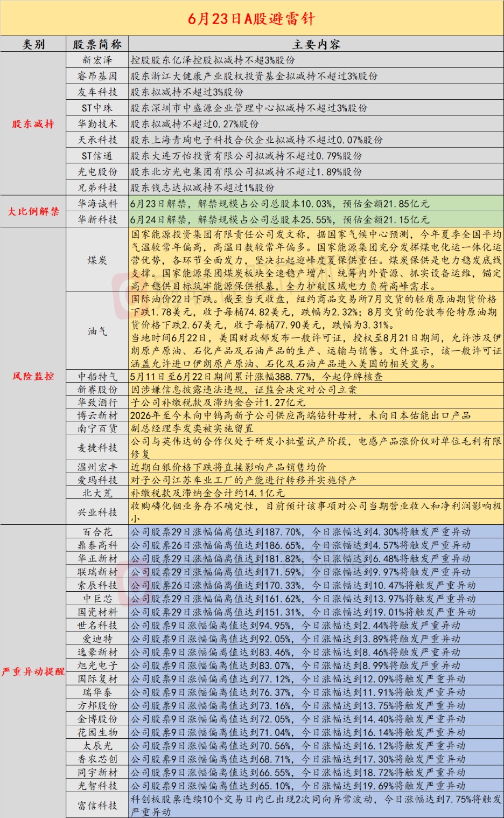Select stock name 北大荒
The image size is (504, 818).
click(97, 493)
